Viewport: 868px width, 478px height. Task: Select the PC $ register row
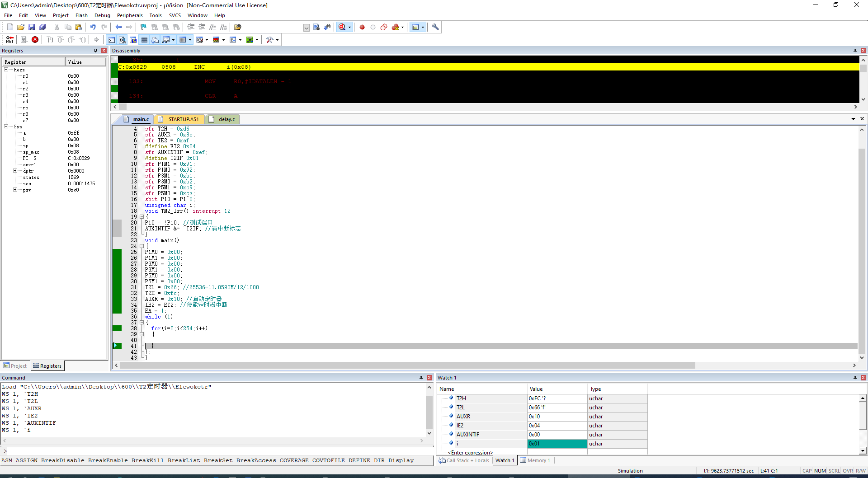54,158
